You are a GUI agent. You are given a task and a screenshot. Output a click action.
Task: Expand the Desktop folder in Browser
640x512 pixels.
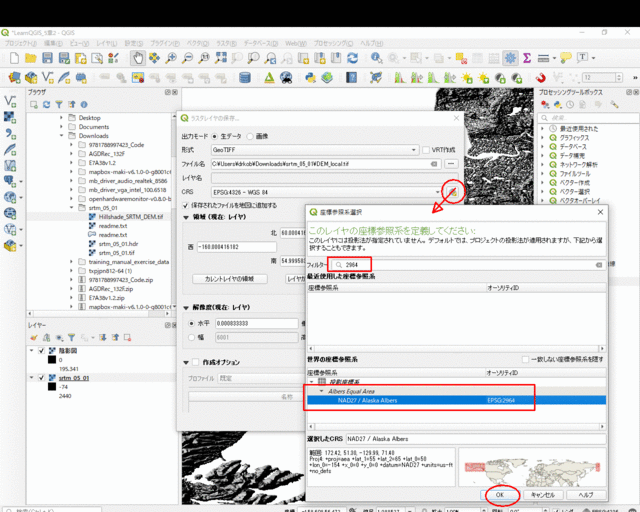[62, 118]
